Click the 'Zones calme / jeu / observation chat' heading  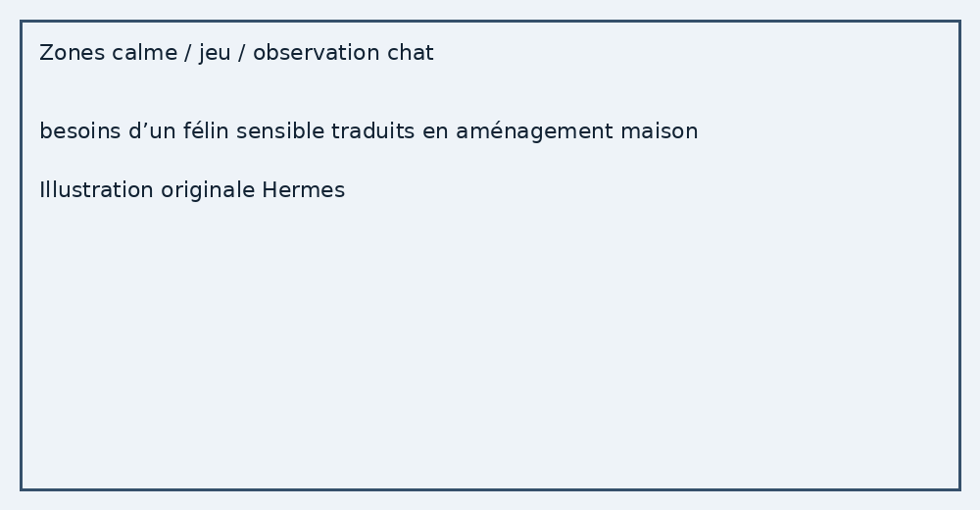236,53
